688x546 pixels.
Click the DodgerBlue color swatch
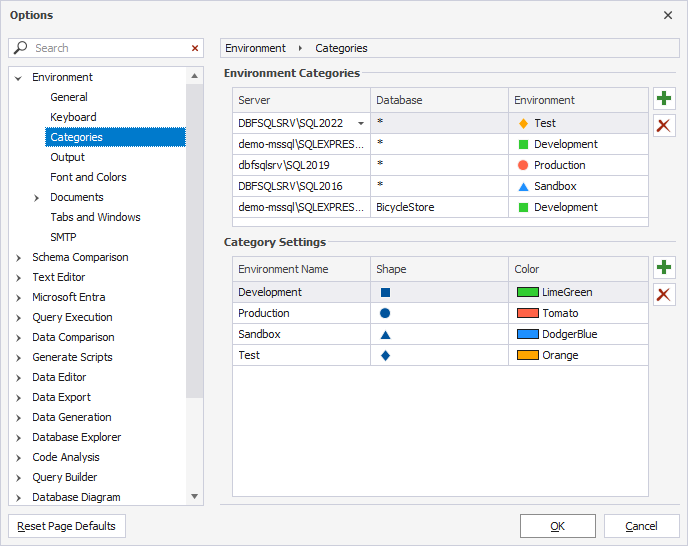coord(527,334)
